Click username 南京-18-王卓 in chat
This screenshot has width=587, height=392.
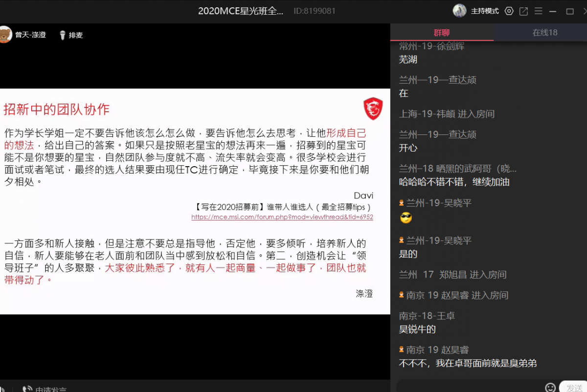point(427,316)
